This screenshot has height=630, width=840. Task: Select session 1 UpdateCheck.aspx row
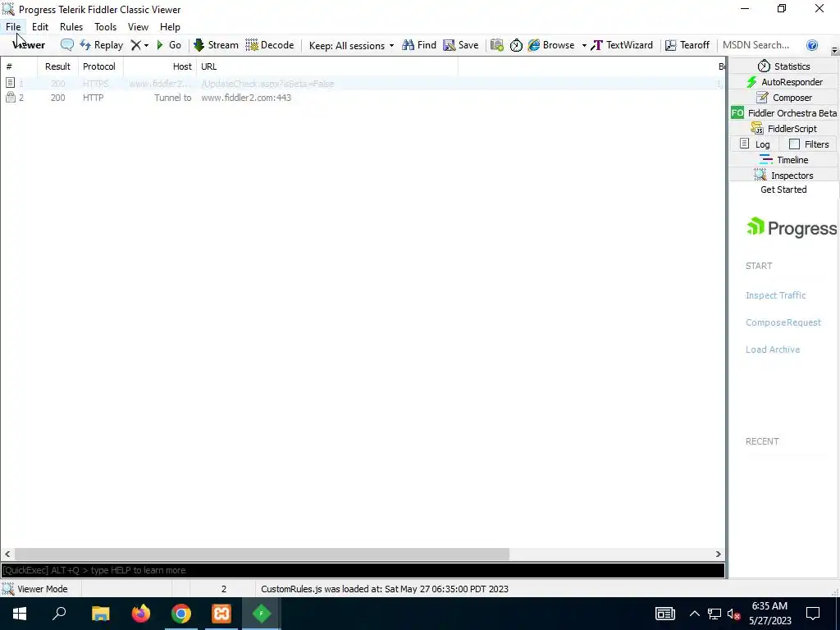(363, 84)
